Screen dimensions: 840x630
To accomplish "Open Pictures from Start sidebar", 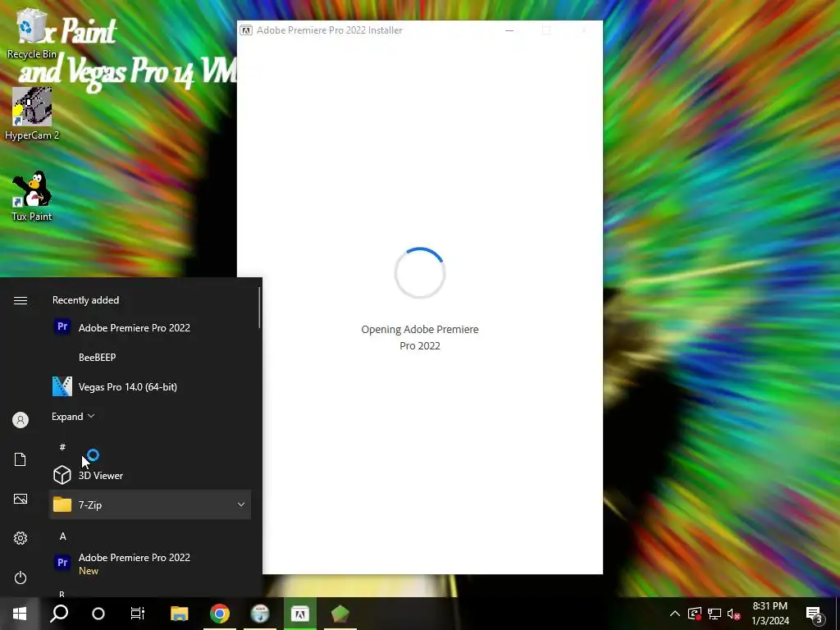I will [21, 499].
